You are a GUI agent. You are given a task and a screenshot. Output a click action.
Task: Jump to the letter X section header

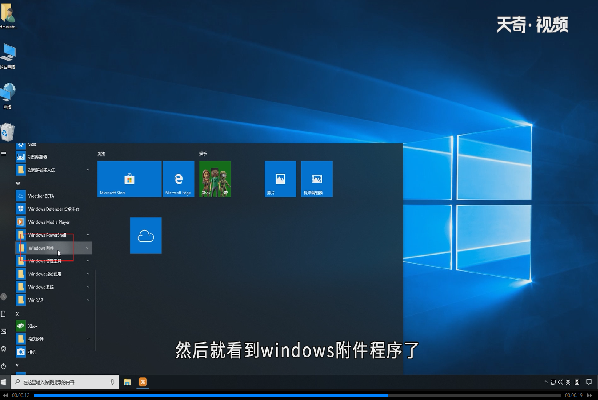[x=18, y=313]
